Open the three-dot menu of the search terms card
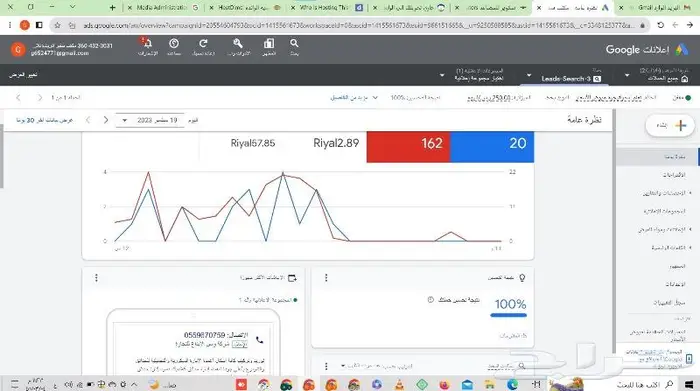Viewport: 700px width, 391px height. pos(326,366)
